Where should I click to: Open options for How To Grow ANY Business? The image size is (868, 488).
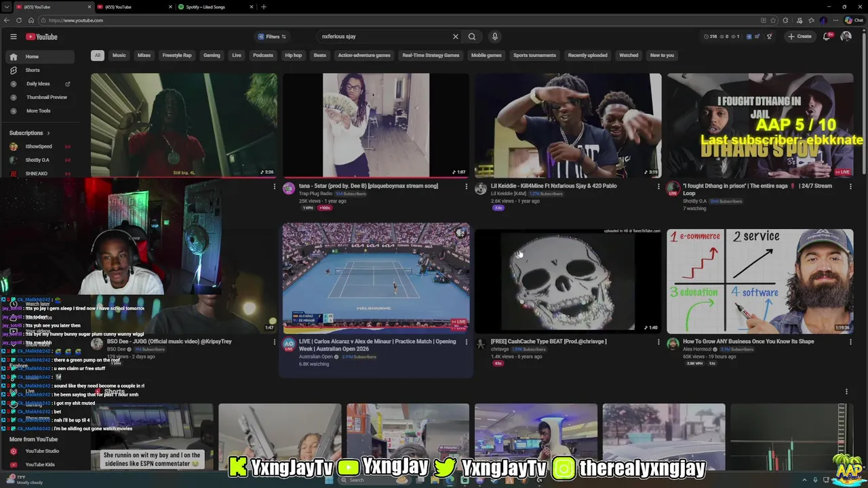[850, 342]
